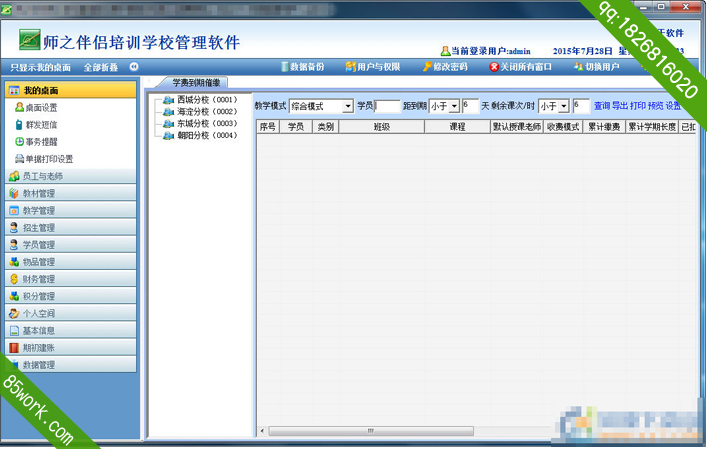The width and height of the screenshot is (707, 449).
Task: Expand the 积分管理 section
Action: click(x=71, y=296)
